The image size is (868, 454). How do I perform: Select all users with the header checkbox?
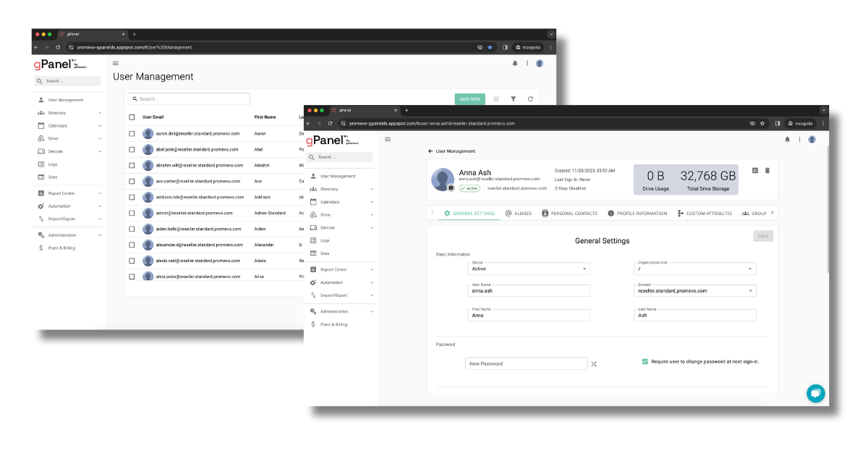[x=132, y=117]
